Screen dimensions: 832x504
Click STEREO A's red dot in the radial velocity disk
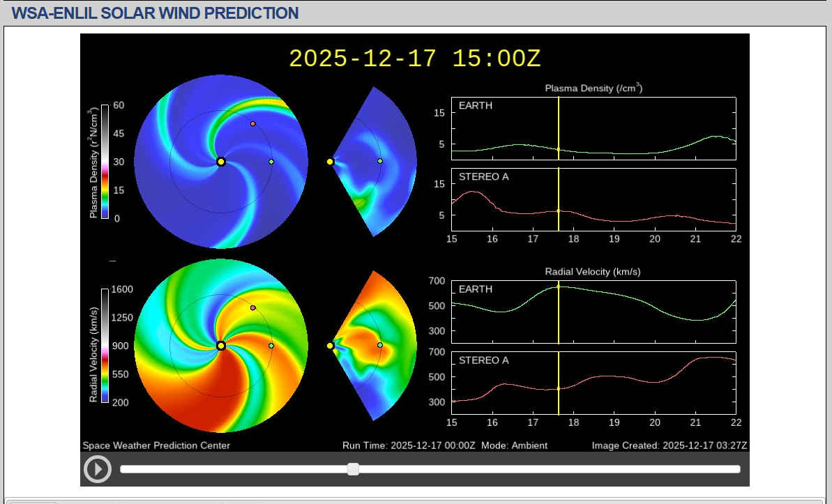tap(252, 307)
